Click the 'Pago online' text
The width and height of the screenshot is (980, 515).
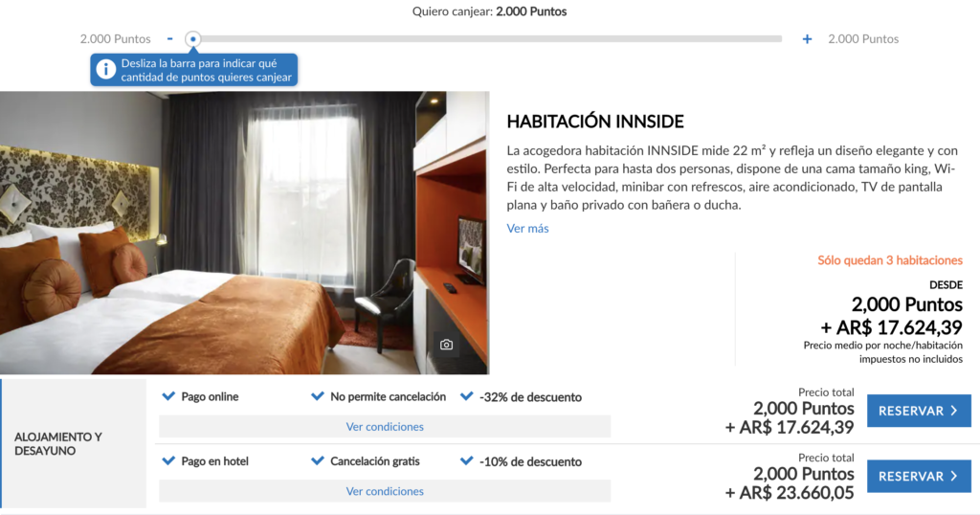tap(210, 397)
